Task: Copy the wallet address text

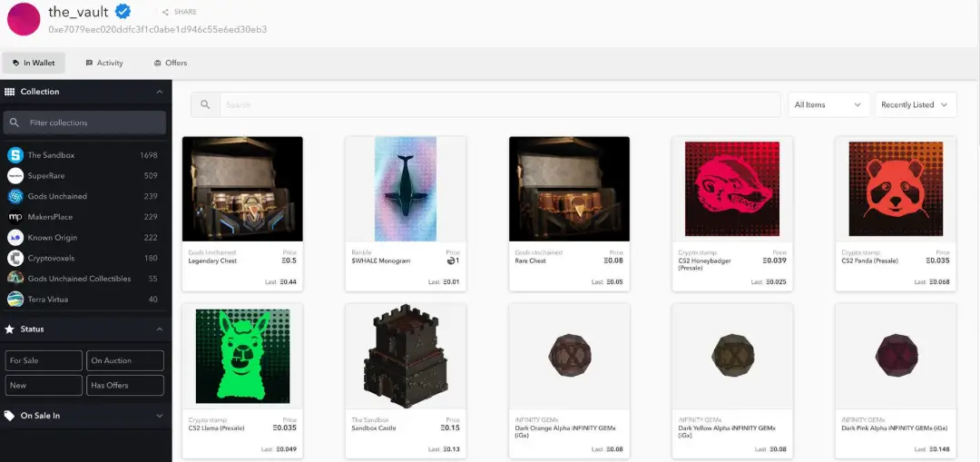Action: (158, 29)
